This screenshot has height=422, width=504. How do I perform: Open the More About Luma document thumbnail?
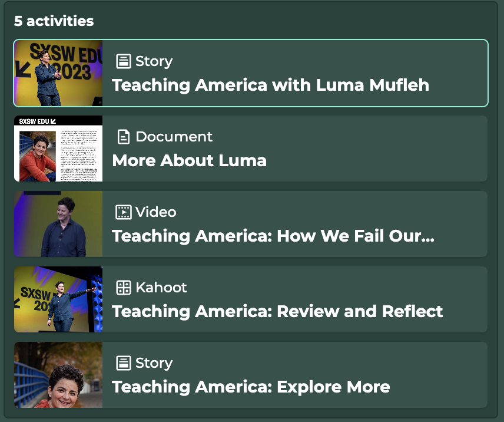(x=58, y=149)
